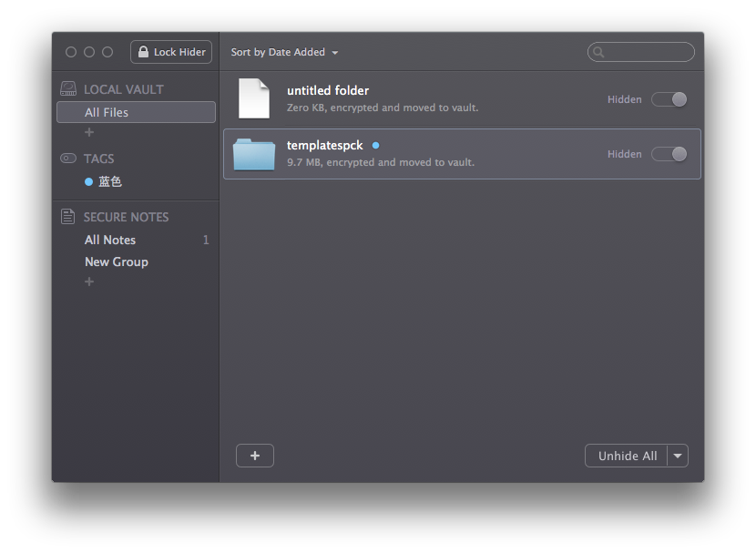Add a notes group with plus under New Group
The height and width of the screenshot is (554, 756).
pyautogui.click(x=89, y=282)
